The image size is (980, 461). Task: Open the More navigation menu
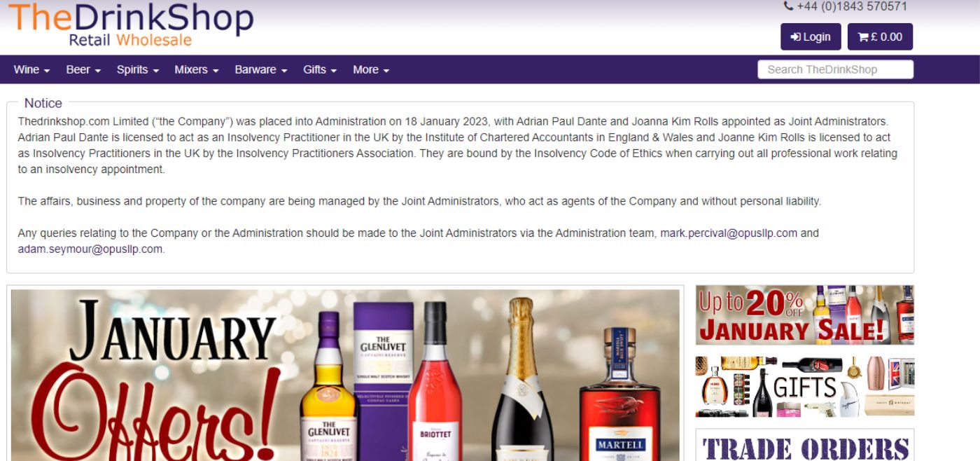[371, 69]
